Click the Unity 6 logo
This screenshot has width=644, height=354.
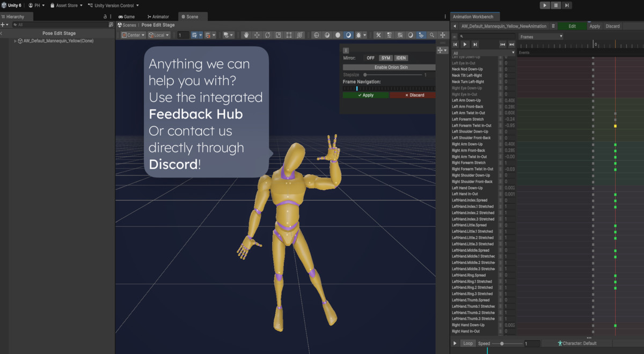3,5
